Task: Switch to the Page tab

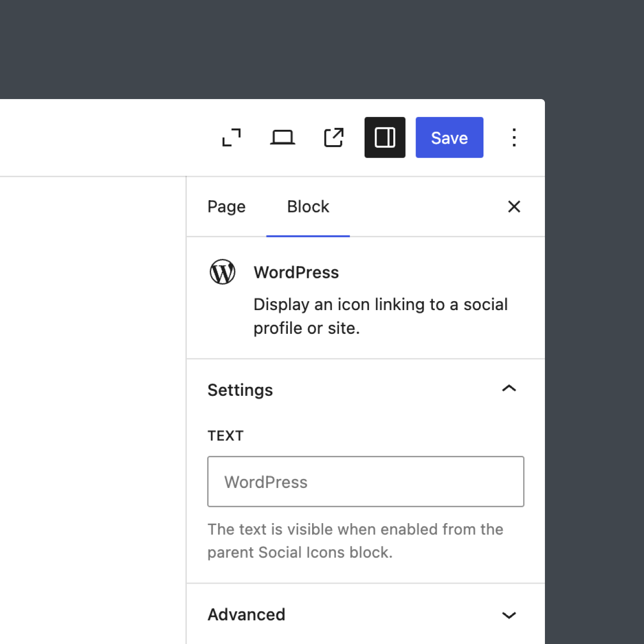Action: pos(226,207)
